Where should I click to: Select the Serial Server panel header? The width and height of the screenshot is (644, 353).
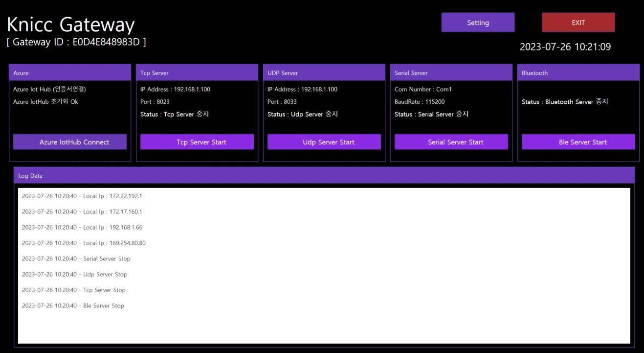pyautogui.click(x=451, y=72)
